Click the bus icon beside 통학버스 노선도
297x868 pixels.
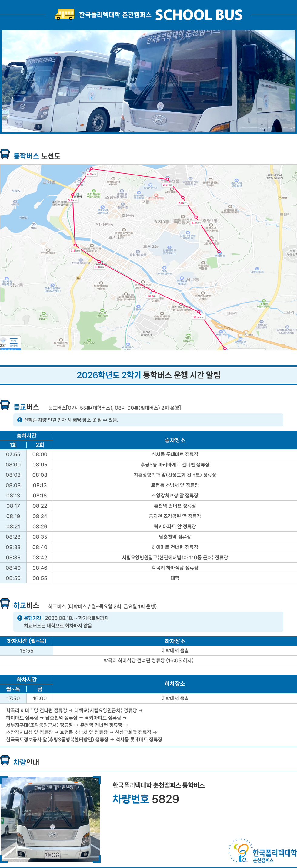tap(5, 154)
